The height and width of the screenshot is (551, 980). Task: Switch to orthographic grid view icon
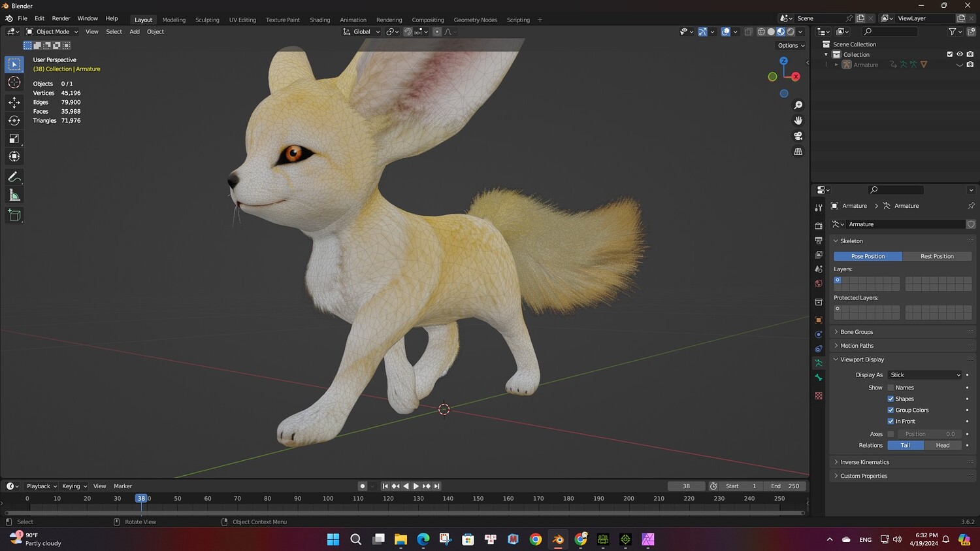(798, 152)
